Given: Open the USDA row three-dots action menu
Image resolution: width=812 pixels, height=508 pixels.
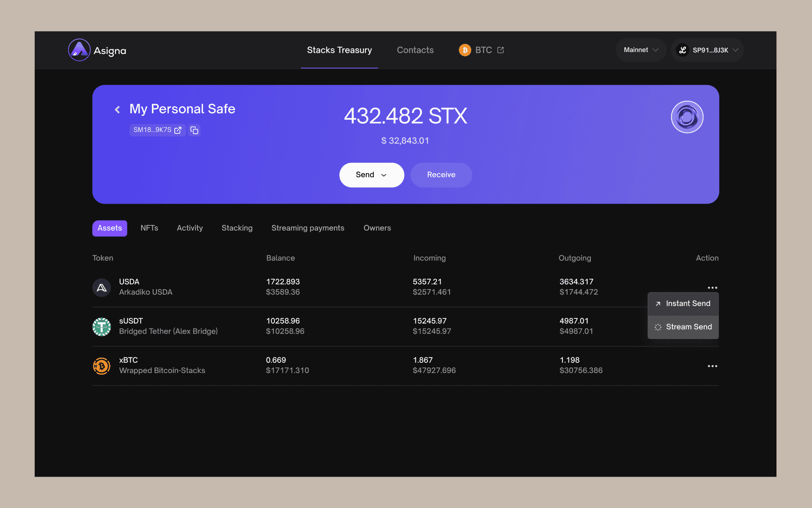Looking at the screenshot, I should click(712, 287).
